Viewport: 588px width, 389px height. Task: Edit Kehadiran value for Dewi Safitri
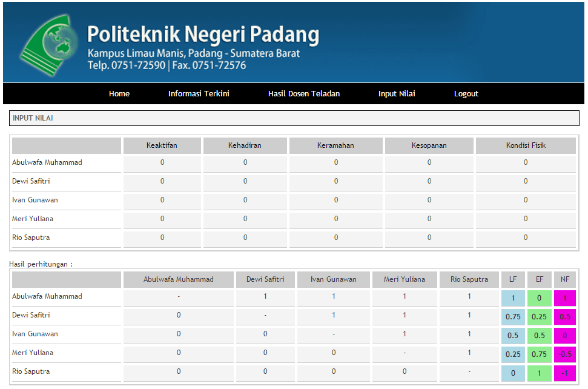point(245,181)
